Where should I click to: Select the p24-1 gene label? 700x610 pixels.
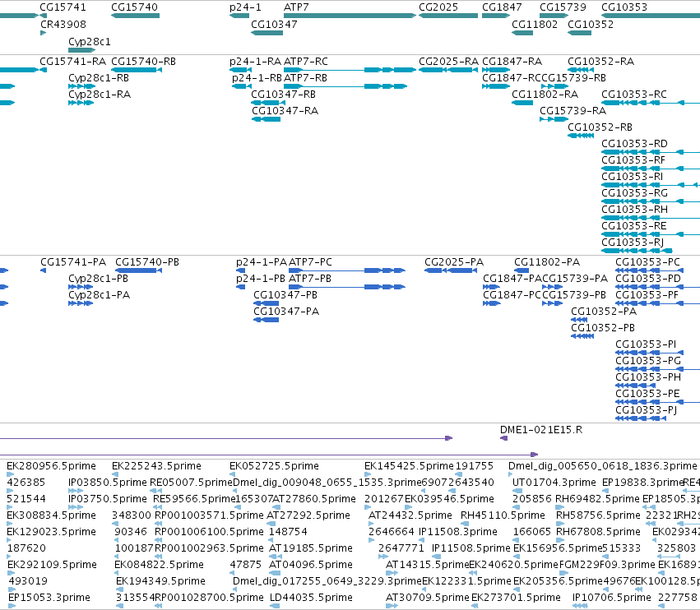(x=246, y=7)
